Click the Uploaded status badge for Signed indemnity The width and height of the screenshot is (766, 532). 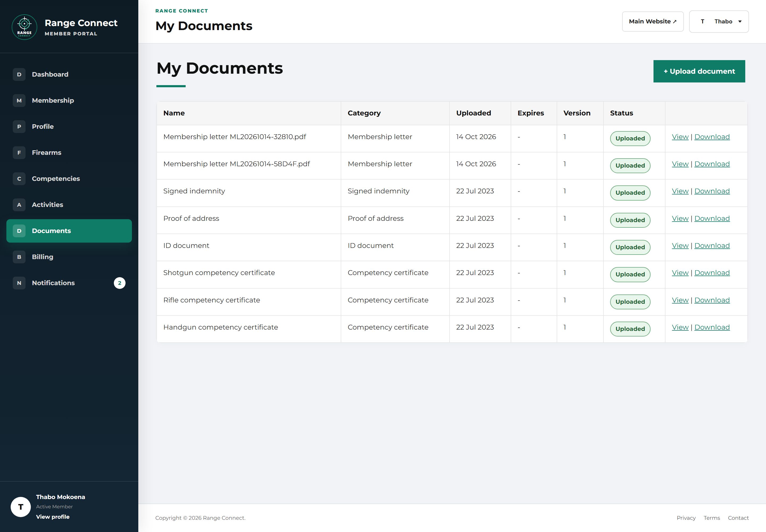630,193
